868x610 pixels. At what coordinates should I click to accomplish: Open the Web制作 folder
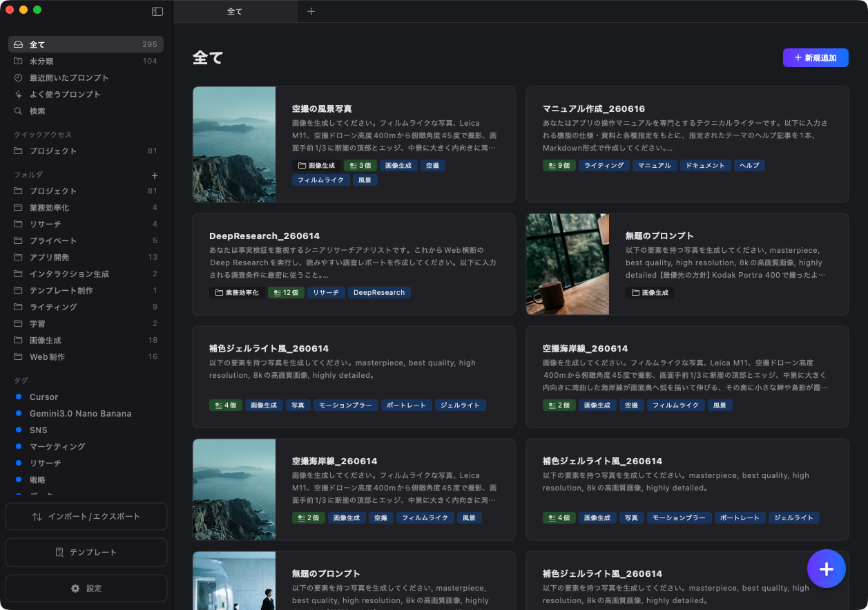coord(86,356)
